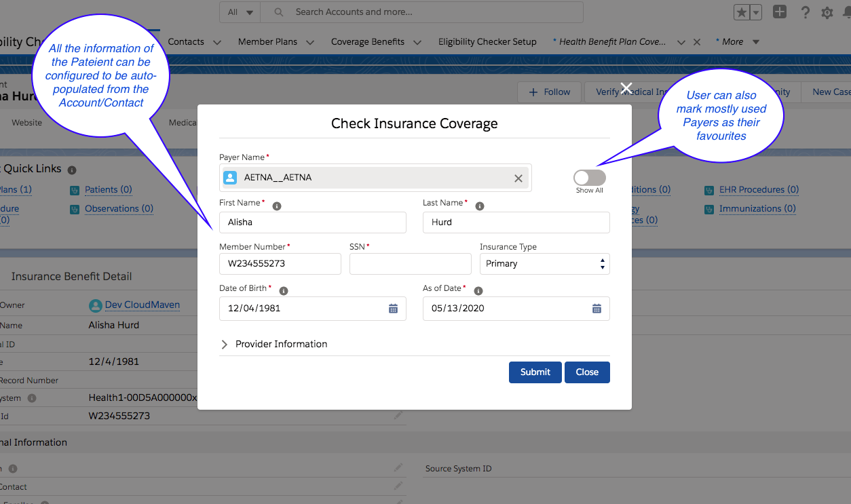851x504 pixels.
Task: Open the Setup gear icon
Action: [x=827, y=12]
